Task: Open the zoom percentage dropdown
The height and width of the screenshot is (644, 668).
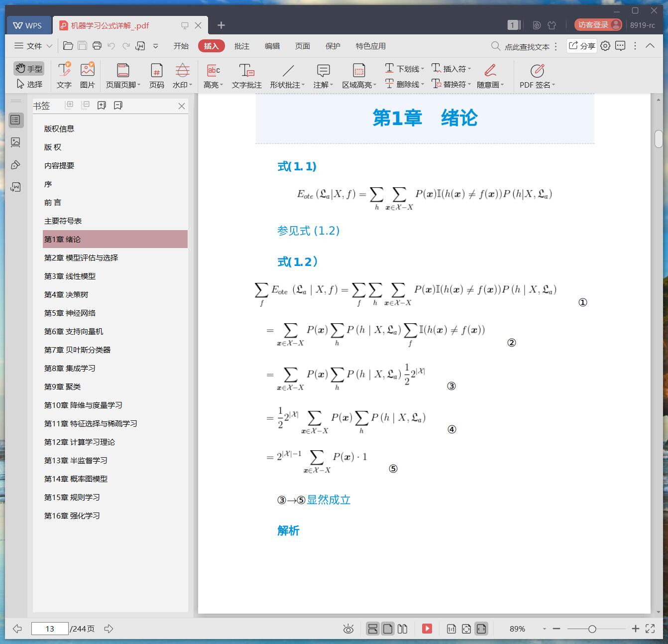Action: pos(544,629)
